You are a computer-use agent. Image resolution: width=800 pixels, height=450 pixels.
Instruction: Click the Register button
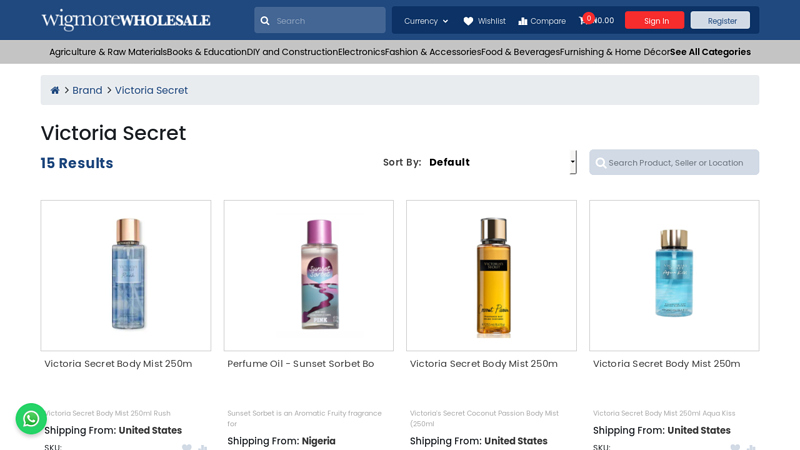[720, 20]
